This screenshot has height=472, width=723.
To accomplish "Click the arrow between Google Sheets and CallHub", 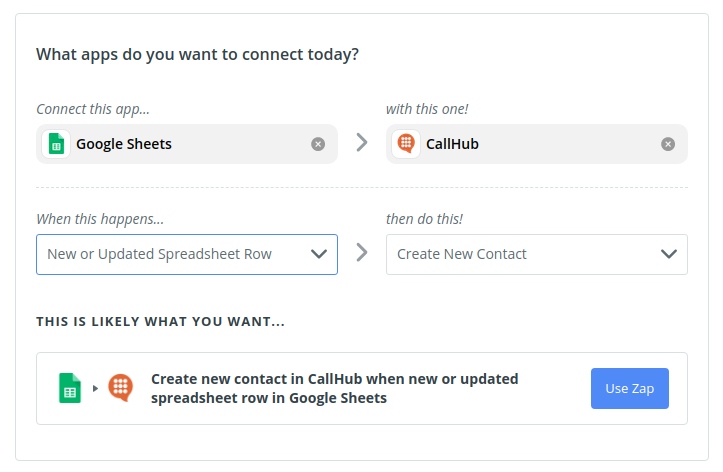I will (x=362, y=142).
